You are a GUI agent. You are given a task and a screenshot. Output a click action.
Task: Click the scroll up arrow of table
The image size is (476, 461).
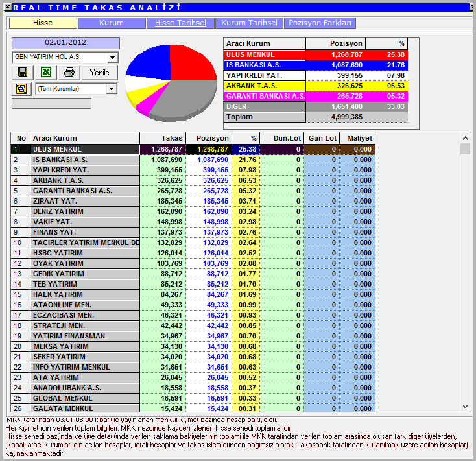pyautogui.click(x=465, y=138)
